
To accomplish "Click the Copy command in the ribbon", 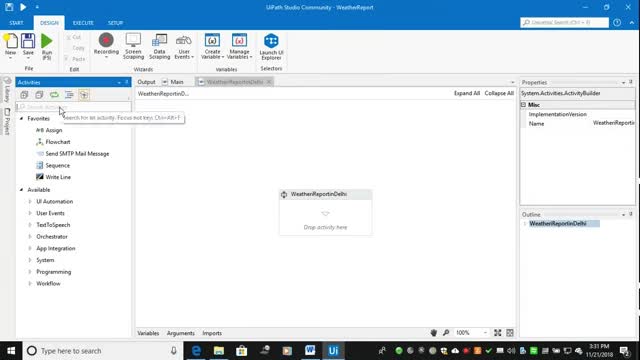I will [x=78, y=48].
